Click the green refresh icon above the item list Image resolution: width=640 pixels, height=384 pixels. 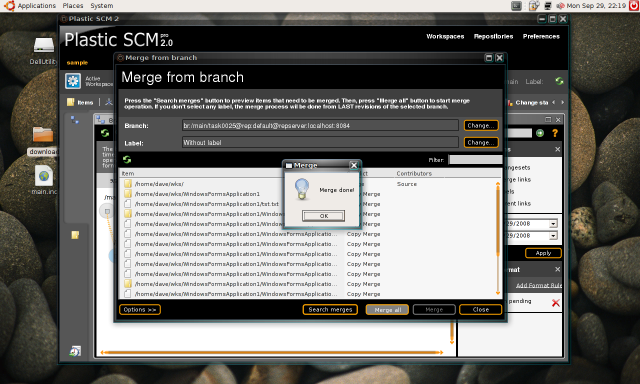127,160
